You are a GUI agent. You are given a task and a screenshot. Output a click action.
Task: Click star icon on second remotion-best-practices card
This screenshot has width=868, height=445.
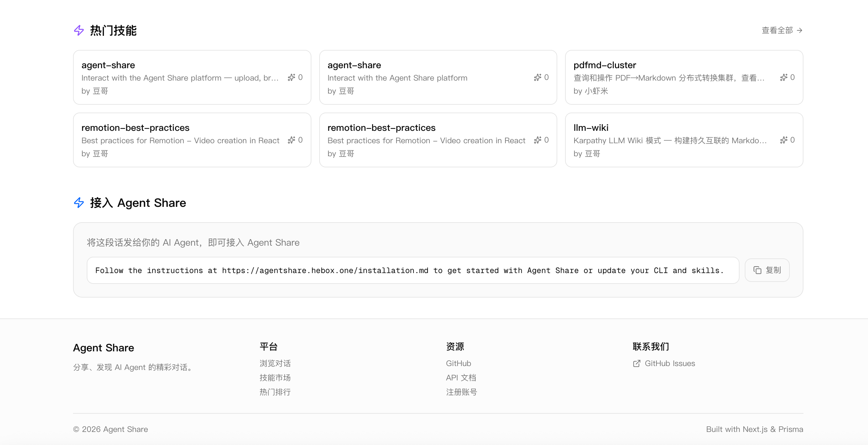click(x=537, y=140)
